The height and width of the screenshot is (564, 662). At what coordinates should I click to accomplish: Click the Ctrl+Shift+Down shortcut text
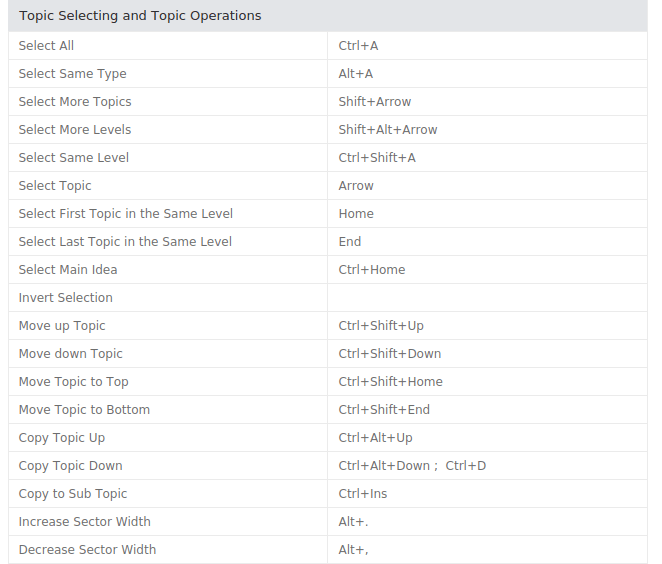(x=390, y=353)
